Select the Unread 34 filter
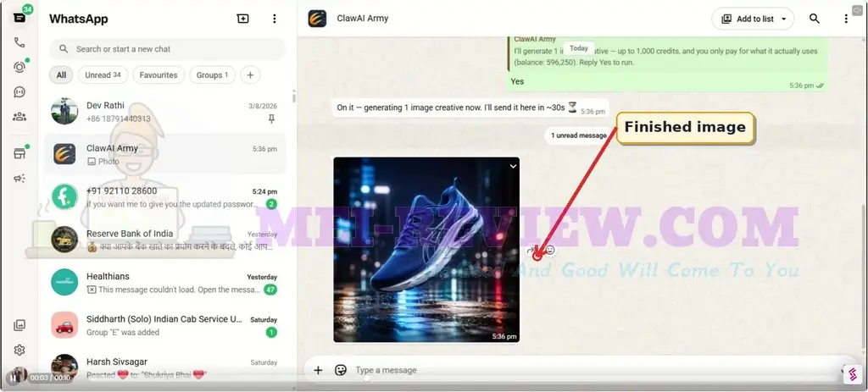The image size is (868, 392). 103,75
